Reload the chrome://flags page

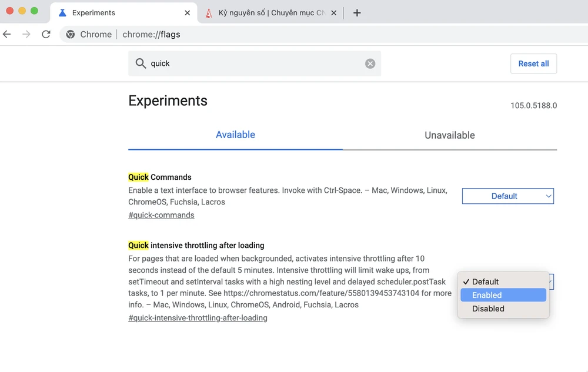point(46,35)
